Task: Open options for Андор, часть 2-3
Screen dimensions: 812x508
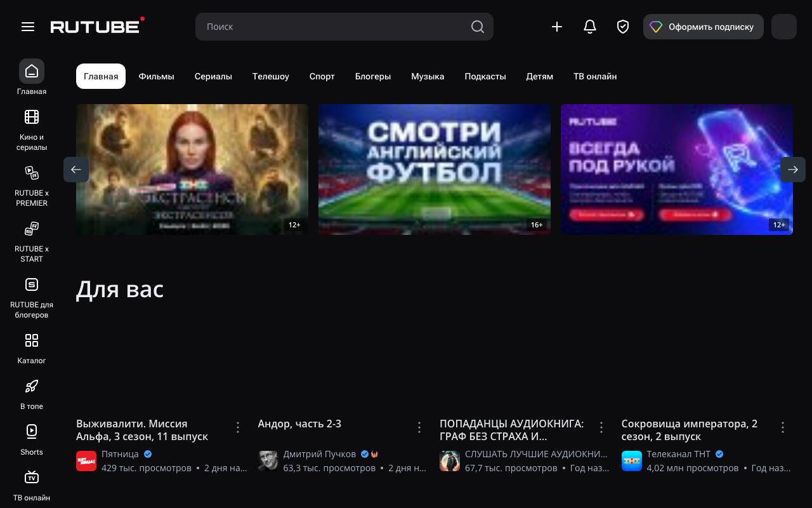Action: (x=419, y=427)
